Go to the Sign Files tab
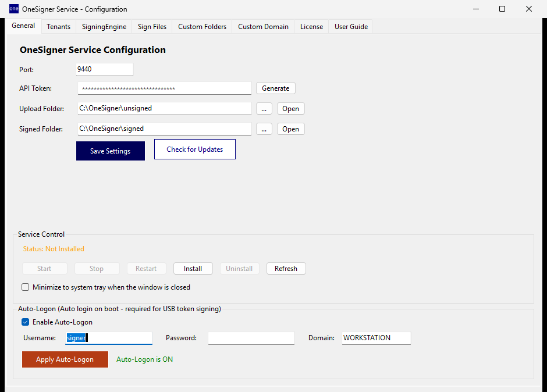Screen dimensions: 547x392 [x=152, y=27]
